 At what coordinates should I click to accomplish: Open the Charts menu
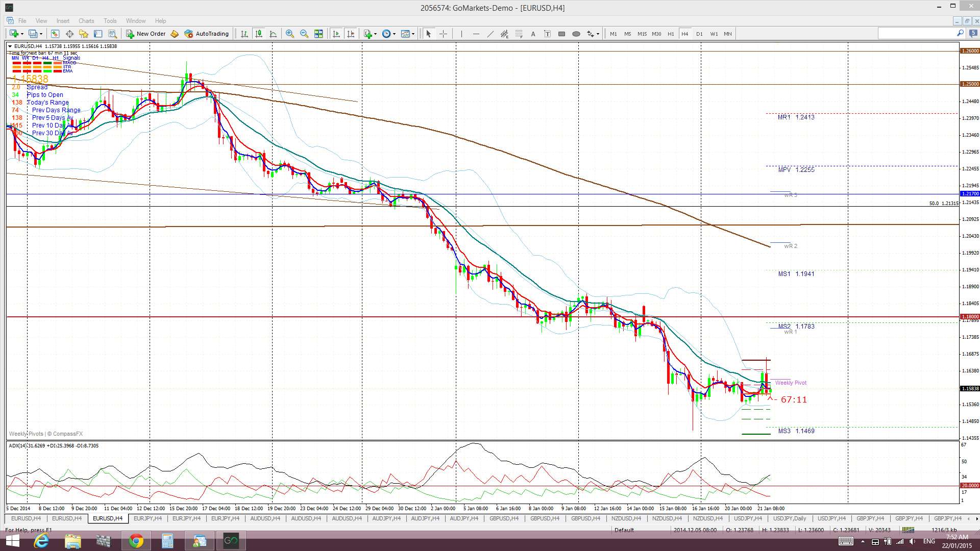tap(86, 21)
